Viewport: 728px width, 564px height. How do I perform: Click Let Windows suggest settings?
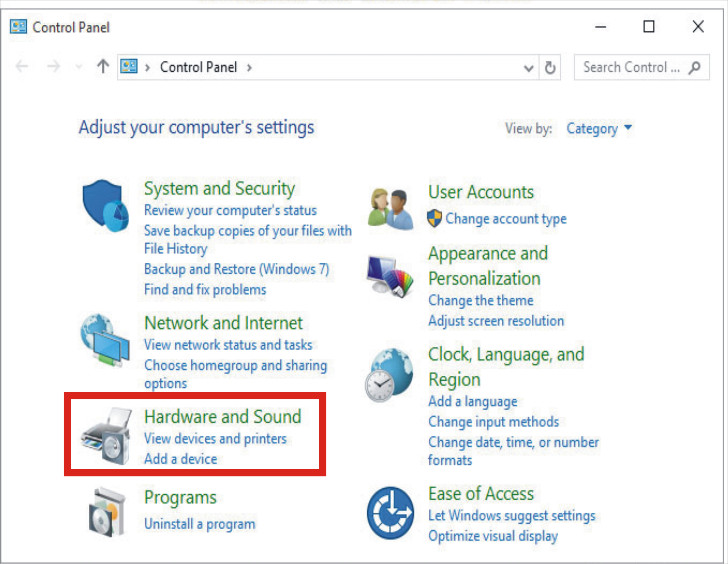[512, 516]
